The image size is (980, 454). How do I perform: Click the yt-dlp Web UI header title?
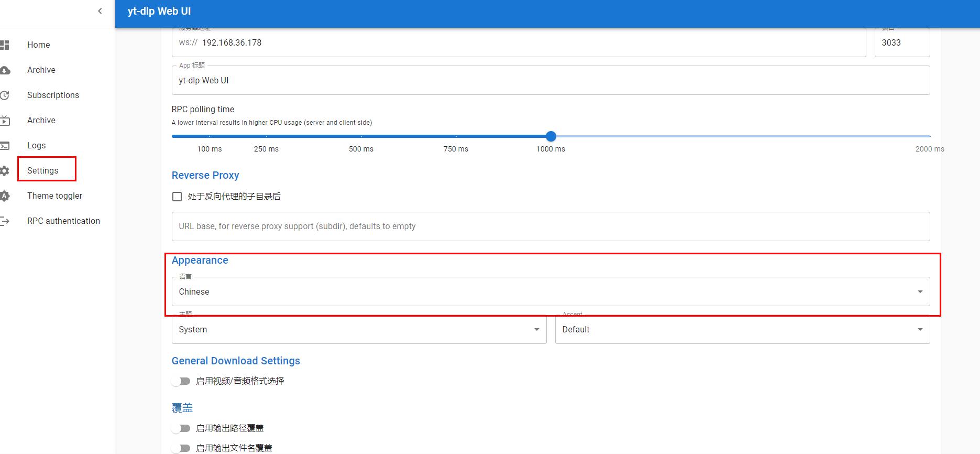click(x=159, y=11)
